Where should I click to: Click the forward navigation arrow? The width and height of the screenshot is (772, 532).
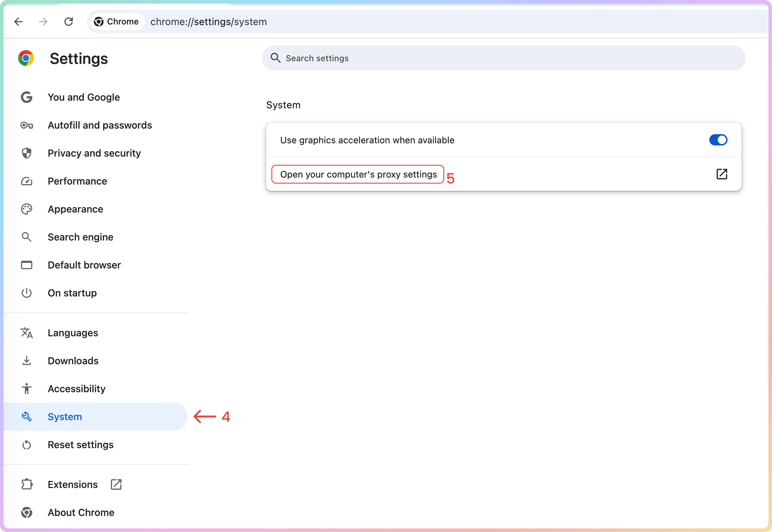(x=43, y=22)
